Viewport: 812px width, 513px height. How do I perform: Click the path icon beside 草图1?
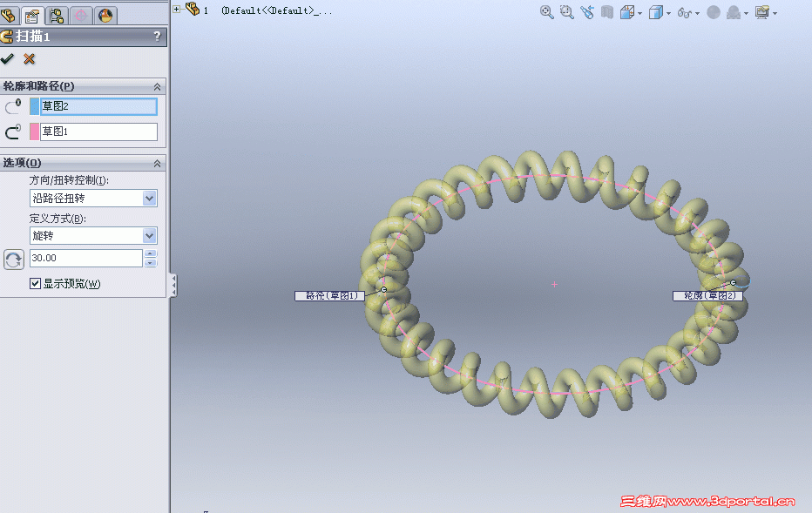(13, 132)
